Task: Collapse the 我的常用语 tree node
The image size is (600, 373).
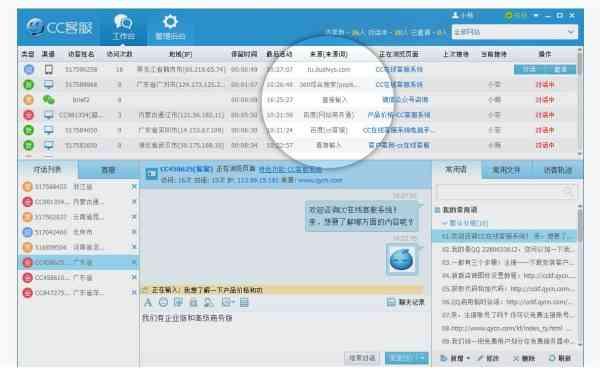Action: [x=437, y=210]
